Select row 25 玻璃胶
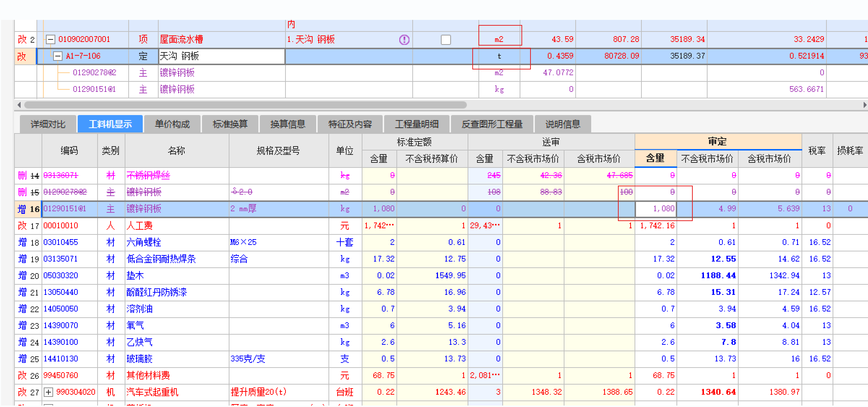Screen dimensions: 868x407 pos(139,359)
